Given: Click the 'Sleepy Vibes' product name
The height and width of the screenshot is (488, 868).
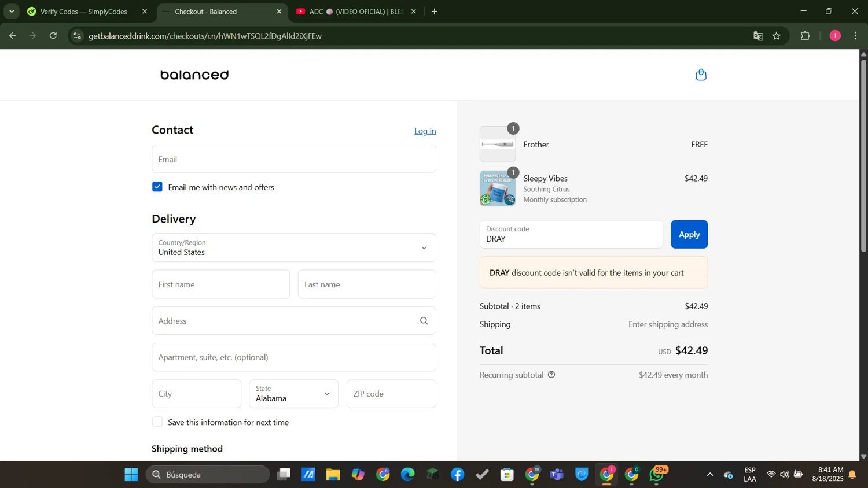Looking at the screenshot, I should (x=546, y=178).
